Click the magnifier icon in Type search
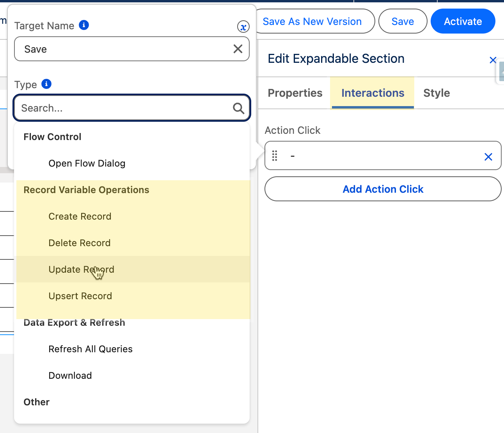504x433 pixels. click(238, 108)
